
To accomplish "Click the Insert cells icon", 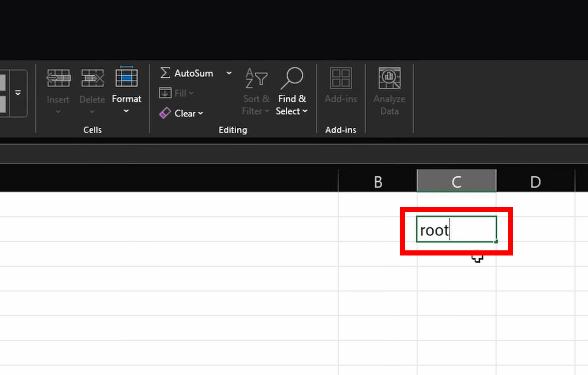I will 58,78.
